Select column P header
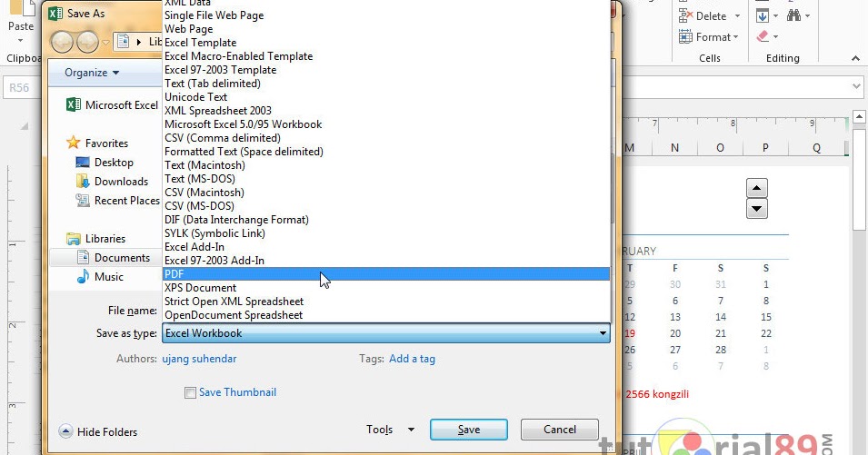This screenshot has height=455, width=868. (765, 148)
